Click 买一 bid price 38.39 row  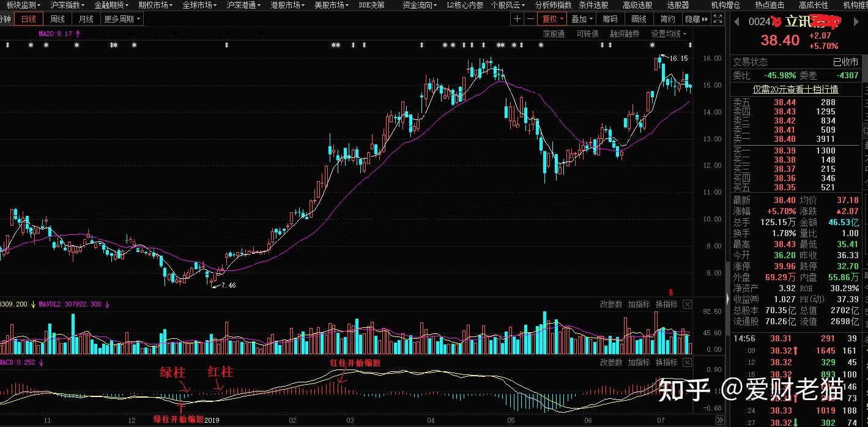click(x=796, y=150)
